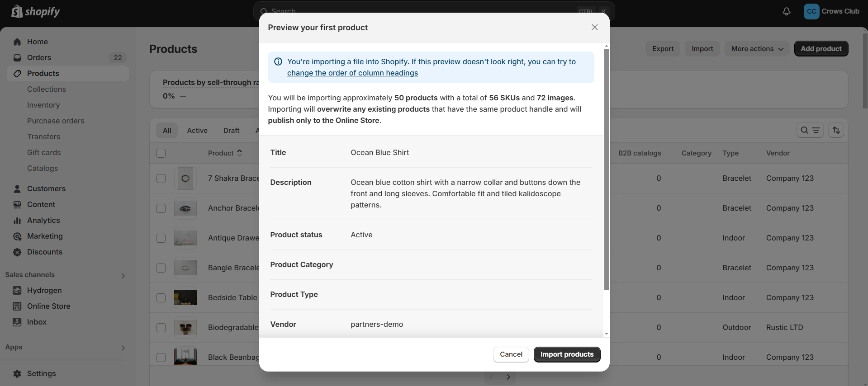Click the Home icon in sidebar

[17, 42]
